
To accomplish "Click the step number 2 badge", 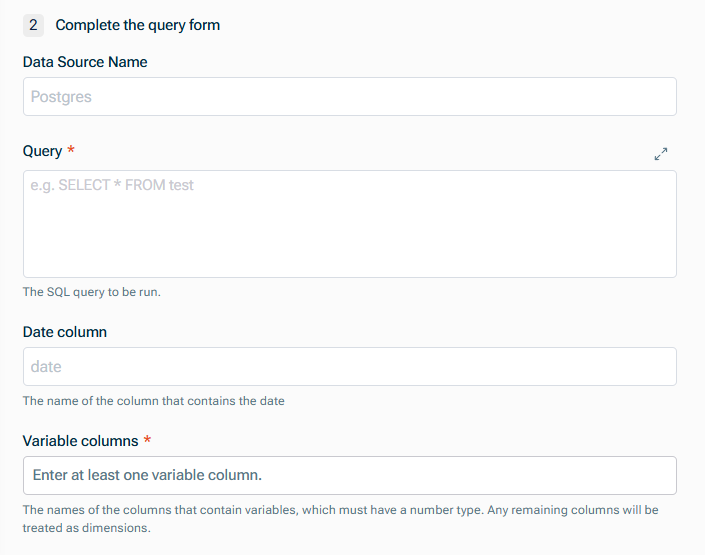I will (x=35, y=25).
